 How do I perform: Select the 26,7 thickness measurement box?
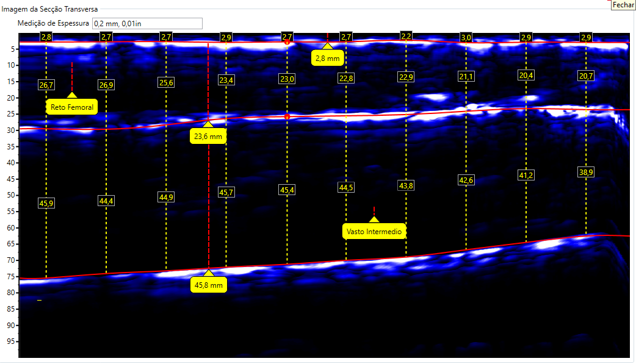point(46,85)
